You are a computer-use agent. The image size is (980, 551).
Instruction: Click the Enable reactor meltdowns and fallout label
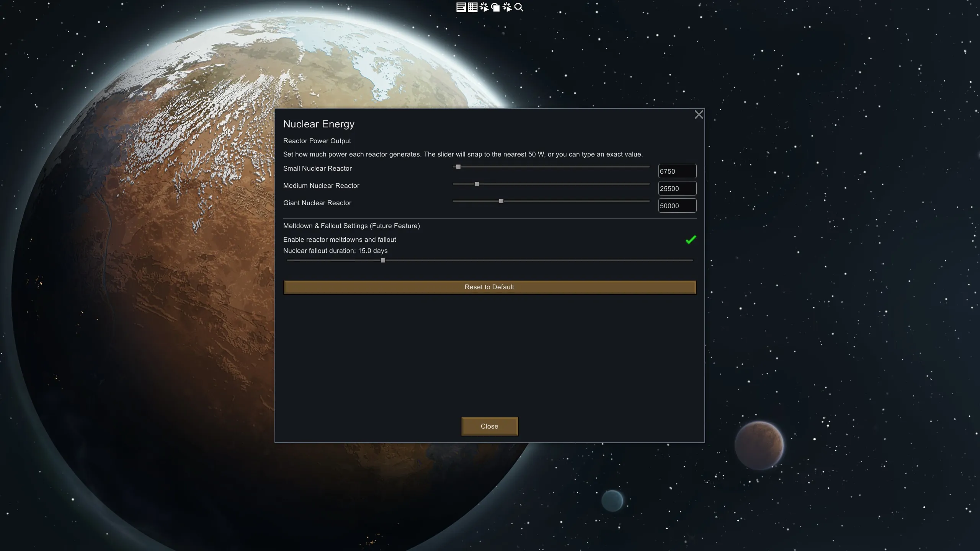coord(340,240)
